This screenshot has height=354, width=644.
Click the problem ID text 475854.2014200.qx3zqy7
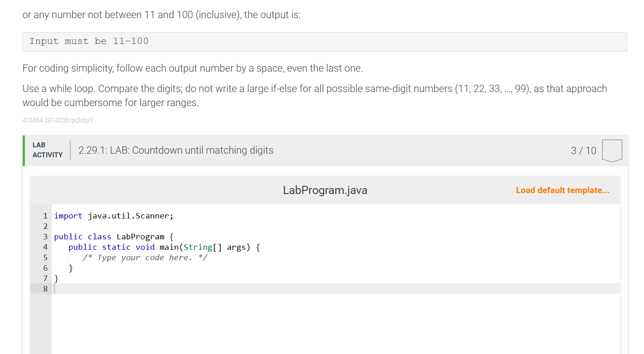(x=58, y=120)
